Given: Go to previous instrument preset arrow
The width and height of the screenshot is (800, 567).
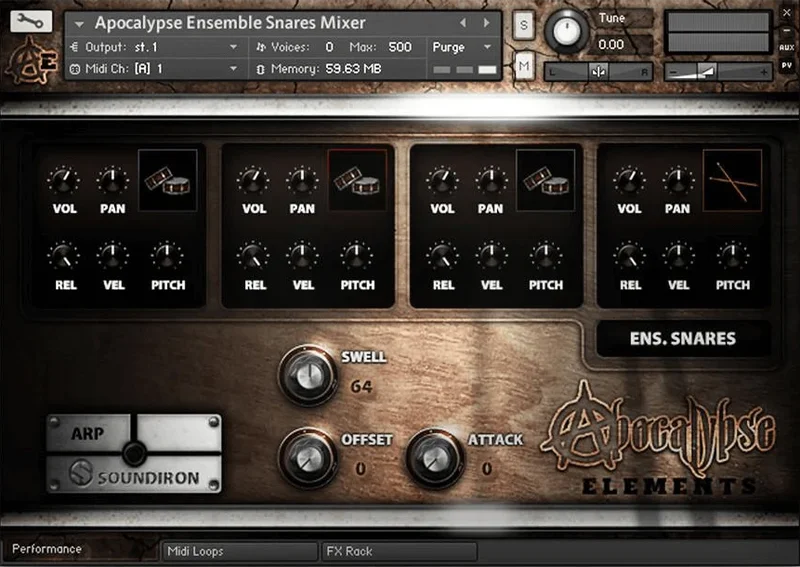Looking at the screenshot, I should click(463, 23).
